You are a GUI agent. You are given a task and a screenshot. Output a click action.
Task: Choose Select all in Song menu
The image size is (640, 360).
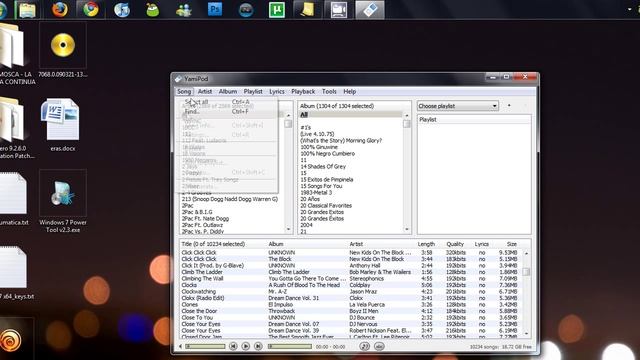[x=227, y=102]
